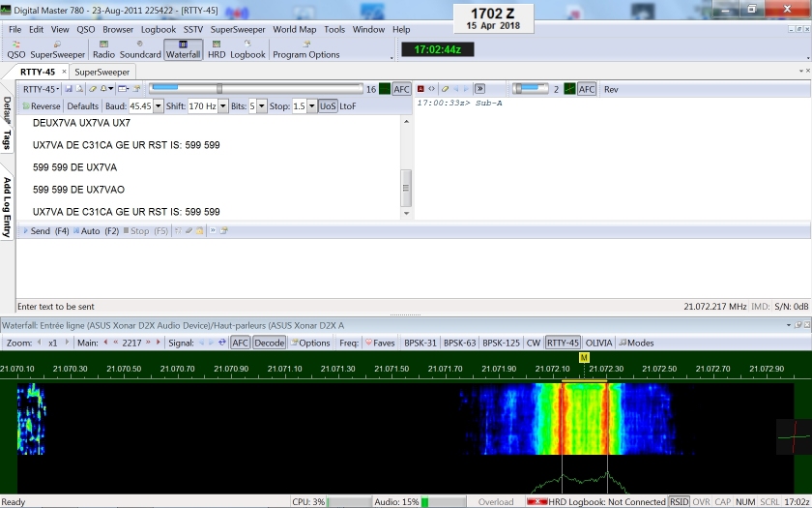Select the BPSK-31 mode button
Screen dimensions: 812x508
(x=420, y=343)
